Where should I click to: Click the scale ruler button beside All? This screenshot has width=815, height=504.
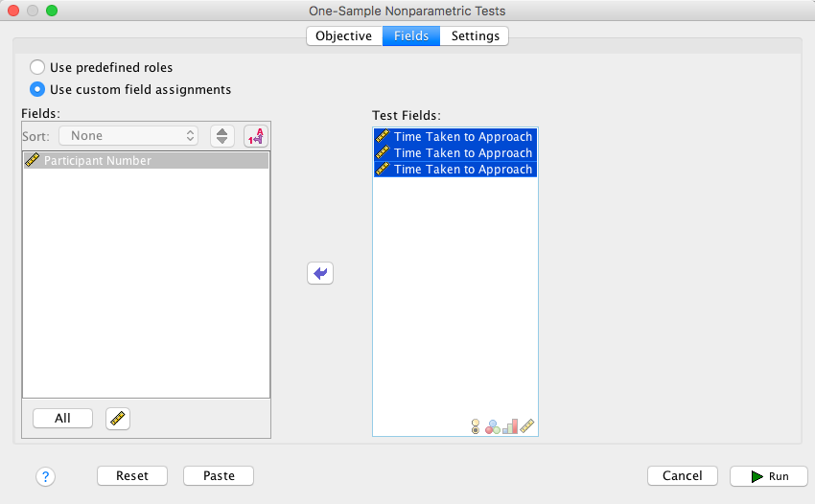[118, 419]
